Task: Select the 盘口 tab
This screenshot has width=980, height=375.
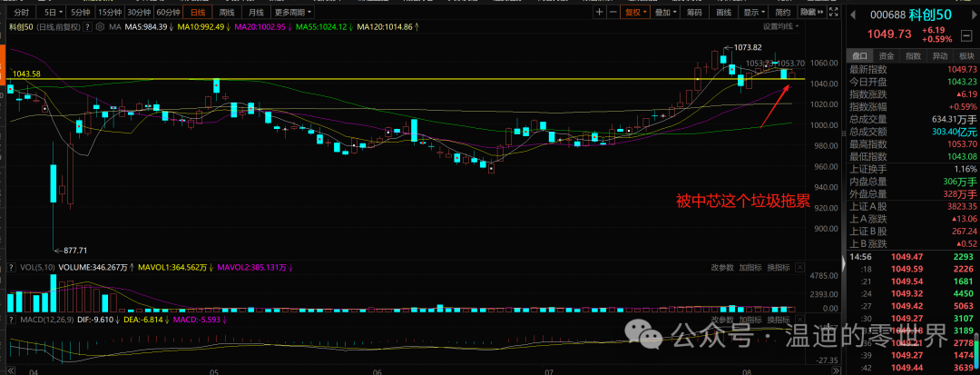Action: 858,56
